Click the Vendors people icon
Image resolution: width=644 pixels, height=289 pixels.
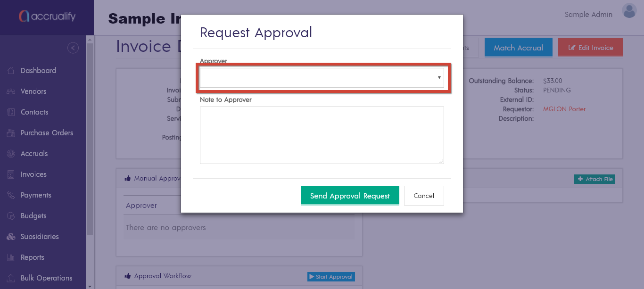click(11, 91)
